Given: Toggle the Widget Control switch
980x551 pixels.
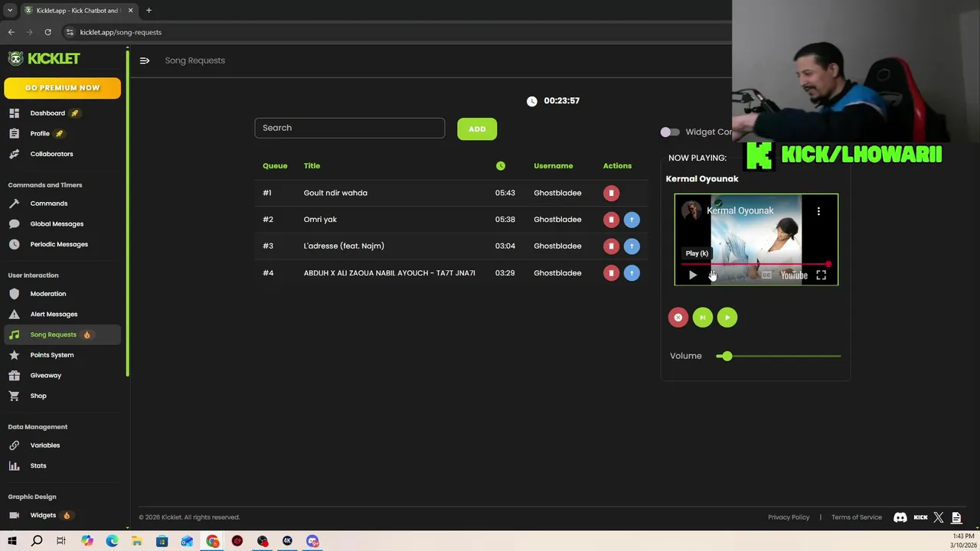Looking at the screenshot, I should [670, 132].
